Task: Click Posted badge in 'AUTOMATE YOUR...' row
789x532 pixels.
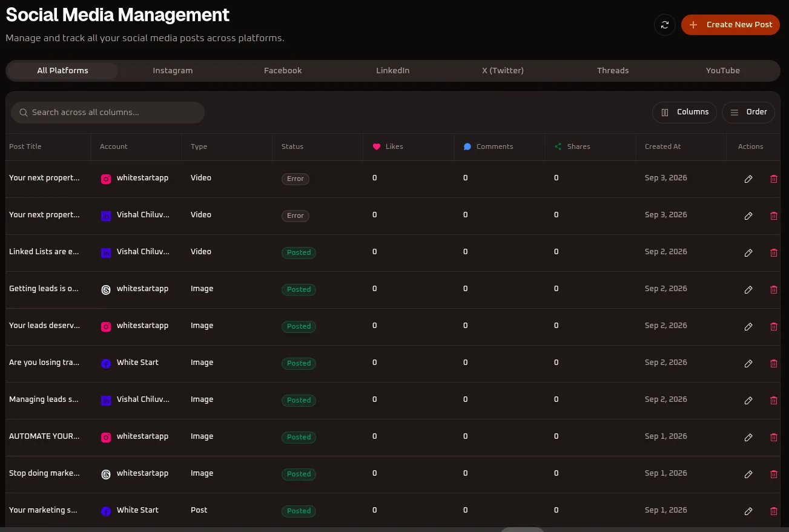Action: pos(299,437)
